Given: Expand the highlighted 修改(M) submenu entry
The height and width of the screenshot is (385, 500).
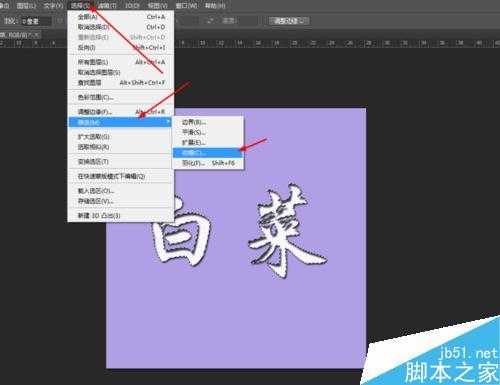Looking at the screenshot, I should [x=121, y=122].
